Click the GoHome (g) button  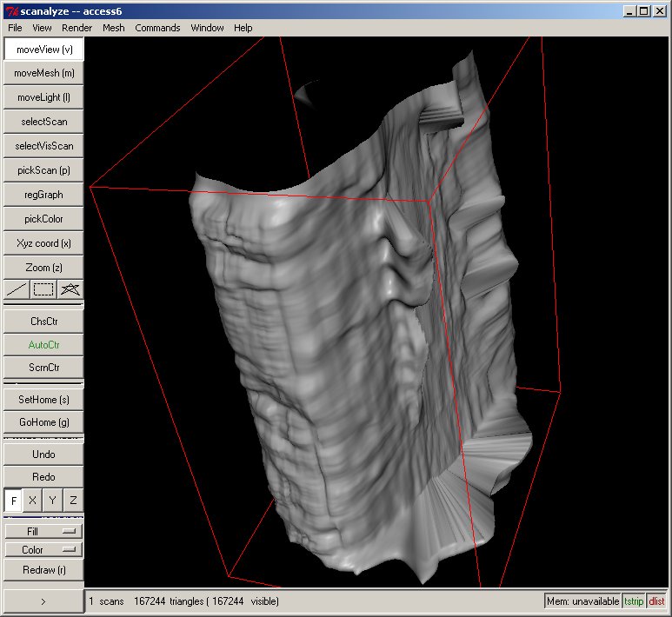[x=43, y=422]
